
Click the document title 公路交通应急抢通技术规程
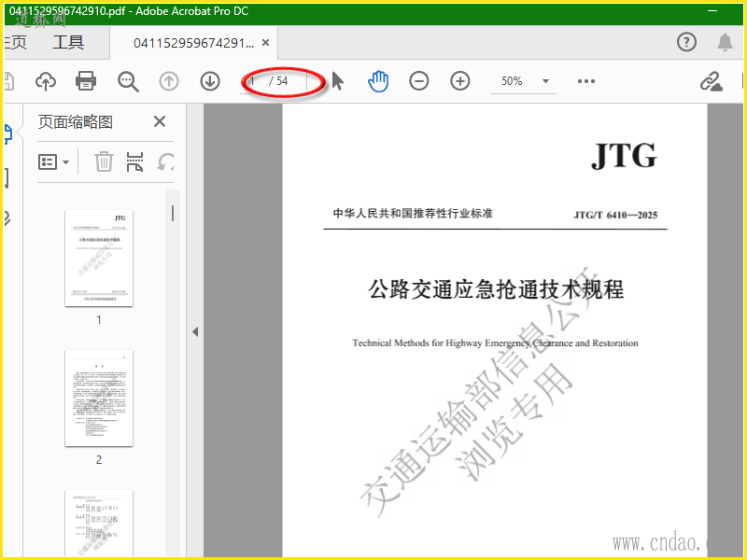(496, 289)
